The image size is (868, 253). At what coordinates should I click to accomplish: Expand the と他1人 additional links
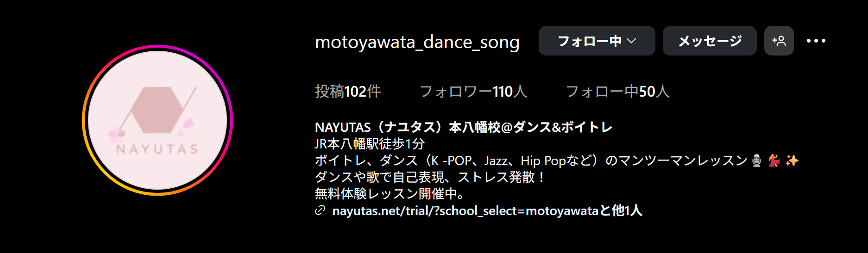click(621, 211)
